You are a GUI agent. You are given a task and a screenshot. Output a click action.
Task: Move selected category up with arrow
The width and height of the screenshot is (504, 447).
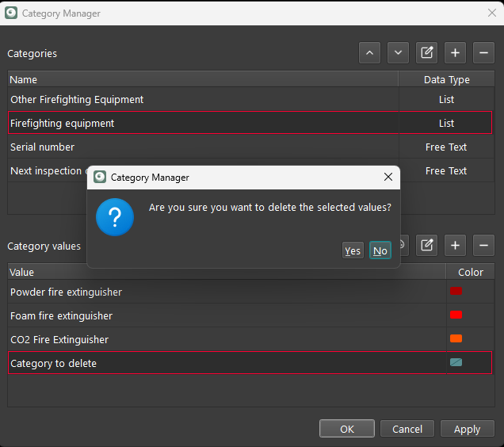[x=369, y=53]
